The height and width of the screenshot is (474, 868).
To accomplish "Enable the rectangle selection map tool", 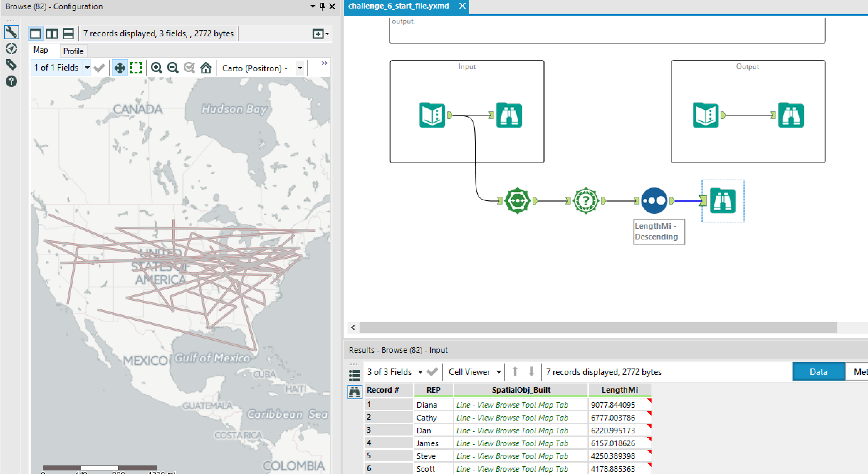I will (x=136, y=67).
